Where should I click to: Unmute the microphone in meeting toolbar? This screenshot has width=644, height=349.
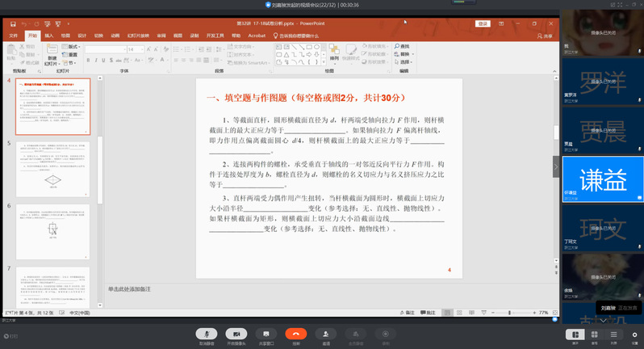(x=207, y=333)
